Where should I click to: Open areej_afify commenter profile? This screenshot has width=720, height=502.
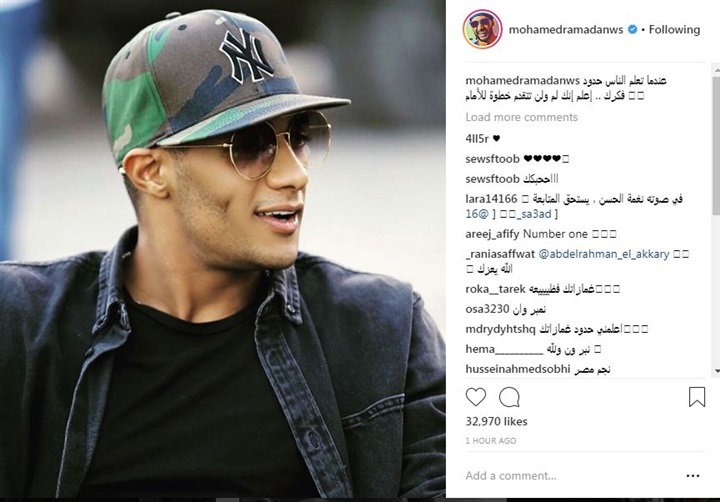pos(492,234)
